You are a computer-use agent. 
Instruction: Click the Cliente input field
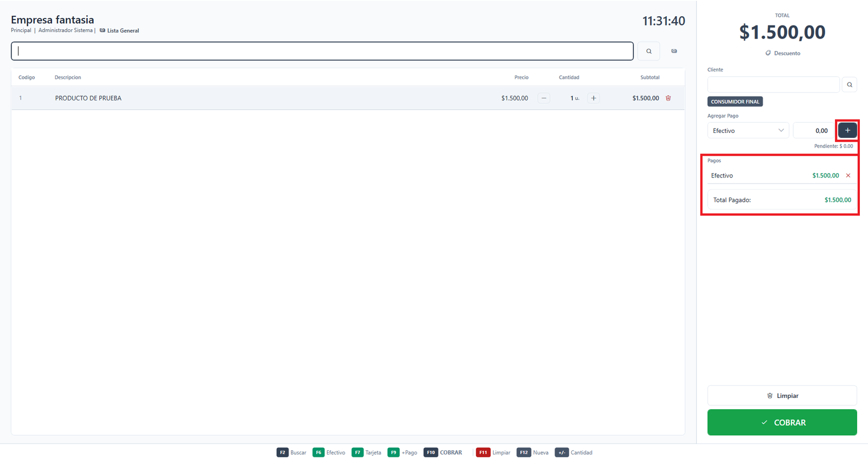(774, 85)
